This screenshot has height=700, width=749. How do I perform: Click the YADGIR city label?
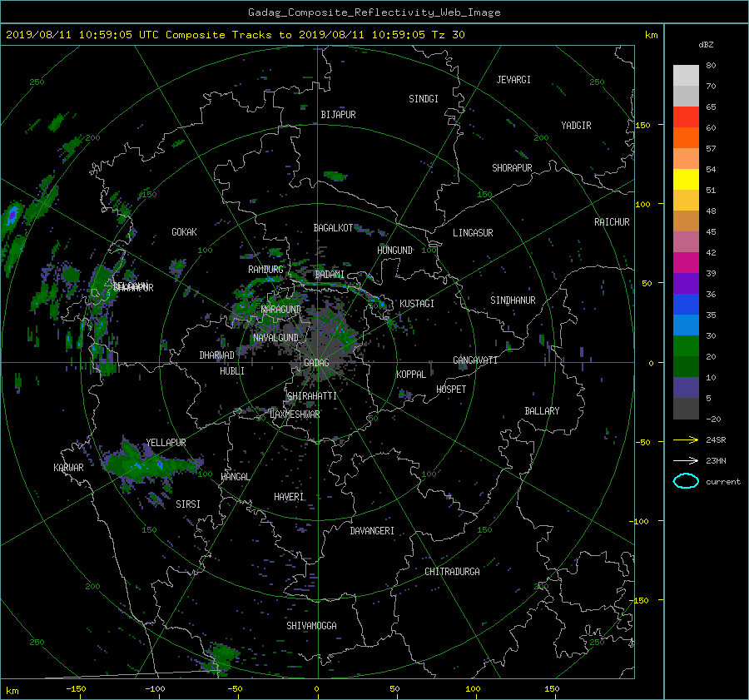click(x=576, y=126)
